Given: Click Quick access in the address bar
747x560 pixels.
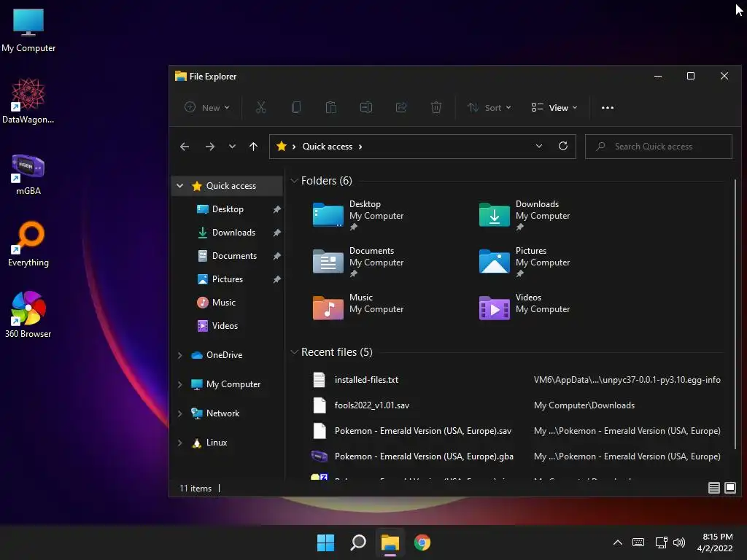Looking at the screenshot, I should [328, 147].
